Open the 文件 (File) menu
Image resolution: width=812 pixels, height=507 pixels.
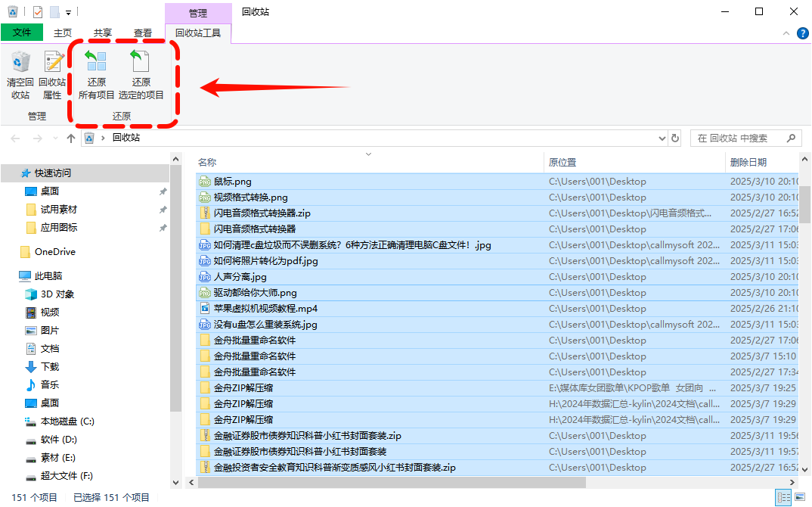(22, 33)
